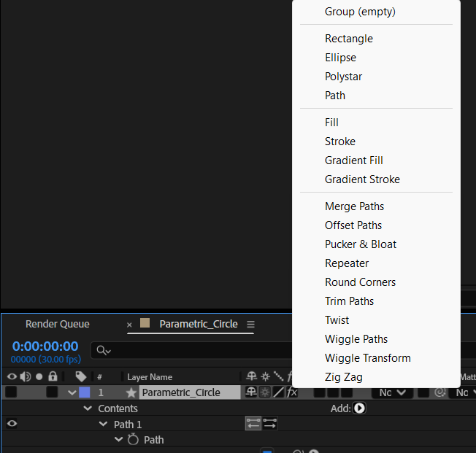Add an Ellipse from the menu

pyautogui.click(x=340, y=58)
